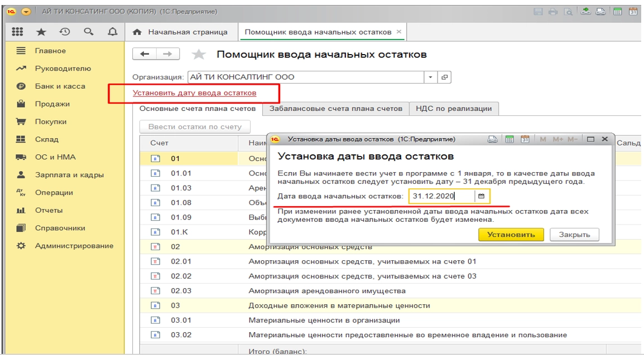Switch to НДС по реализации tab
Viewport: 644px width, 355px height.
point(454,109)
